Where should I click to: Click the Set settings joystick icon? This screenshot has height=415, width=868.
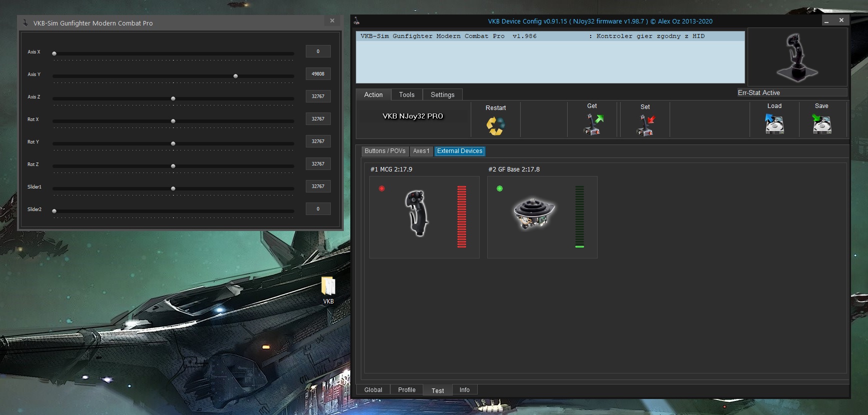click(646, 125)
